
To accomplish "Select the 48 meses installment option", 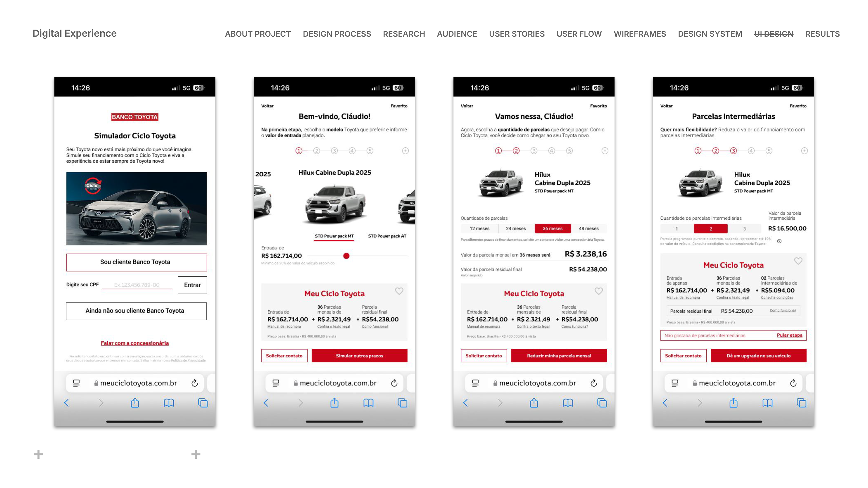I will tap(589, 228).
